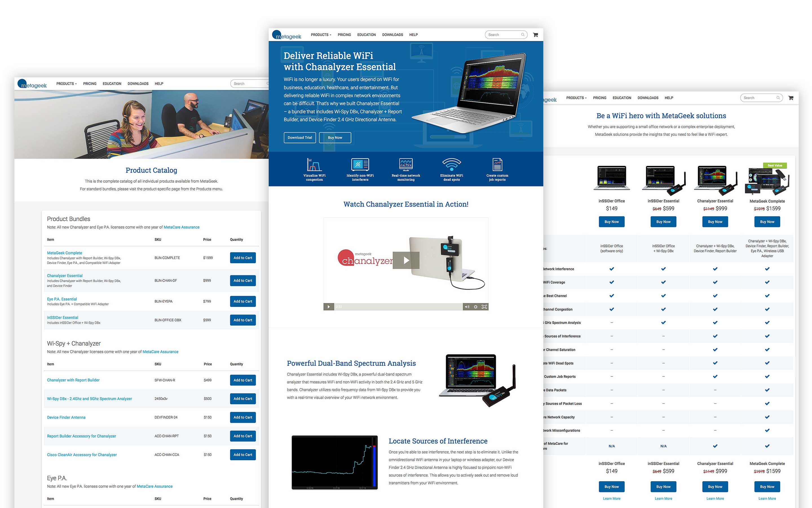Toggle the video volume icon
The height and width of the screenshot is (508, 812).
[x=467, y=307]
